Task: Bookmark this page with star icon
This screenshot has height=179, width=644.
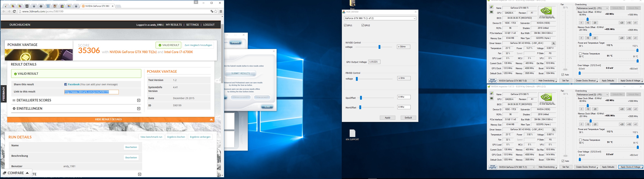Action: coord(216,11)
